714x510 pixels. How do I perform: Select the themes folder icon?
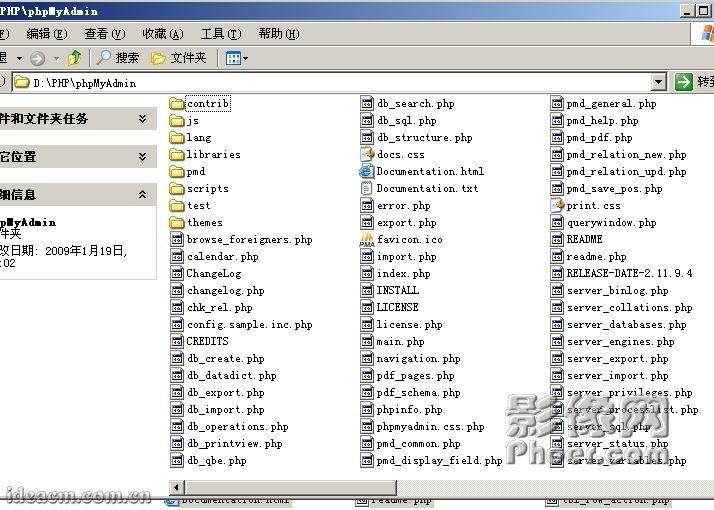click(176, 223)
